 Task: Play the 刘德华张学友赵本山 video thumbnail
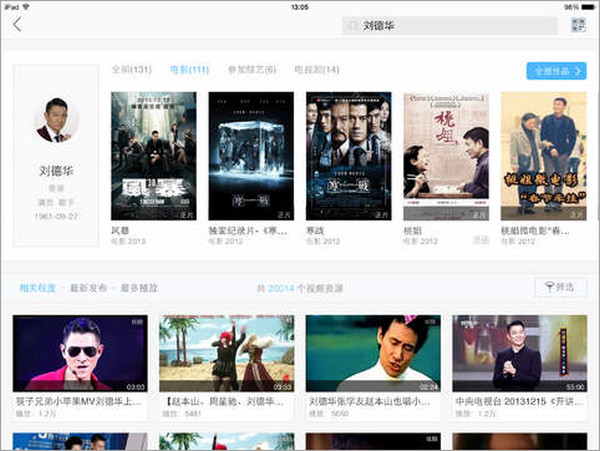pos(373,353)
